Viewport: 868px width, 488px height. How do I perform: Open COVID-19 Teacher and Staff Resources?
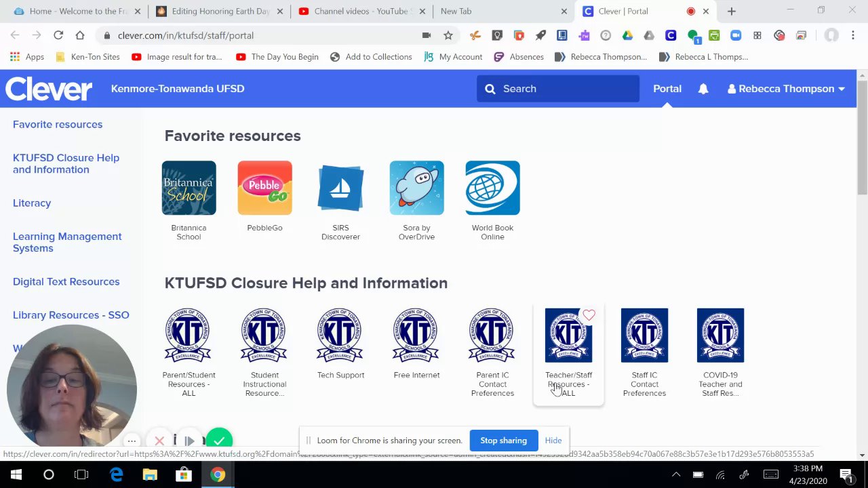720,335
